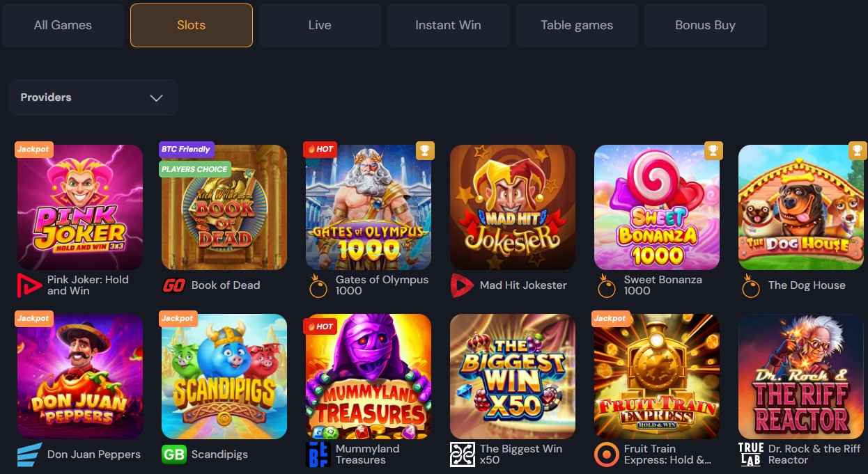Click the Scandipigs title link
Screen dimensions: 868x474
(219, 455)
